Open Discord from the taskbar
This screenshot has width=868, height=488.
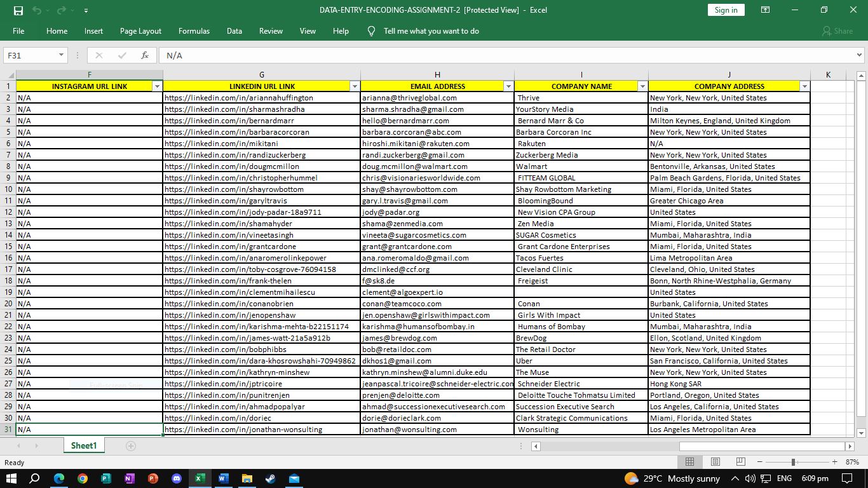pos(177,478)
